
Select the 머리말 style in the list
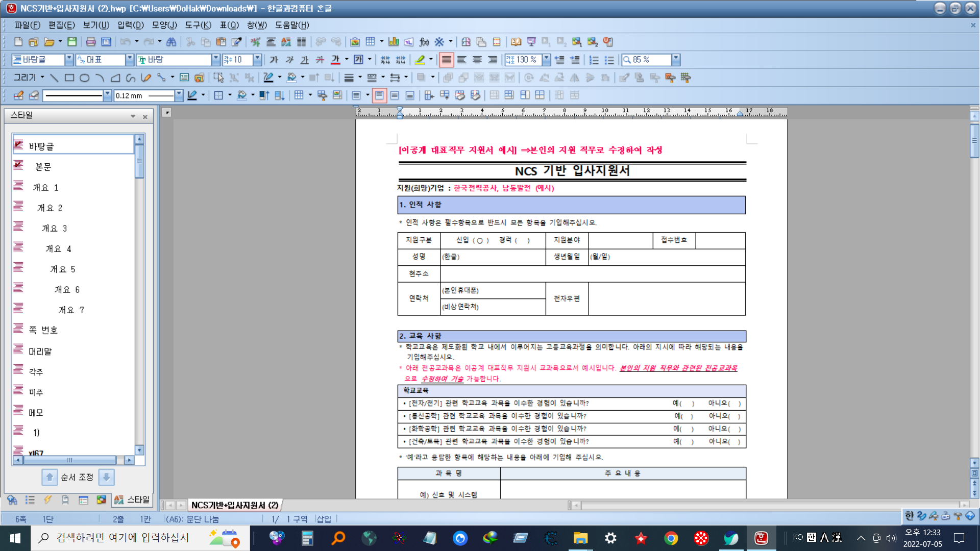tap(40, 351)
